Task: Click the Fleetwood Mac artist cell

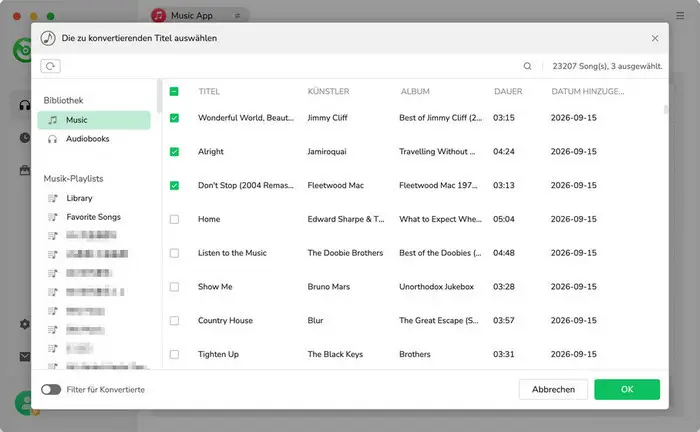Action: pyautogui.click(x=335, y=185)
